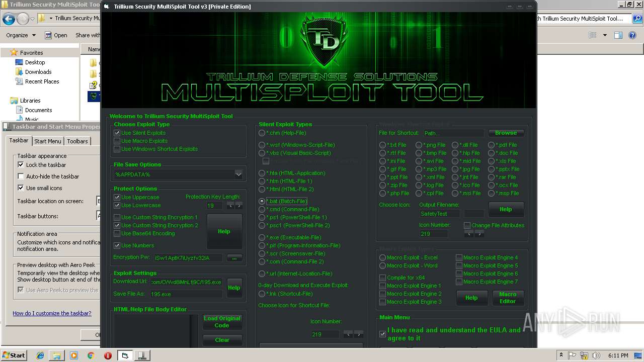644x362 pixels.
Task: Click Output Filename SafetyTest field
Action: point(440,214)
